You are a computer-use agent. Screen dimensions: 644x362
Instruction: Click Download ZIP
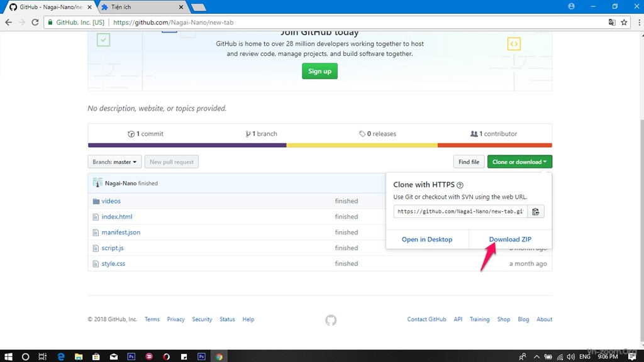coord(510,239)
